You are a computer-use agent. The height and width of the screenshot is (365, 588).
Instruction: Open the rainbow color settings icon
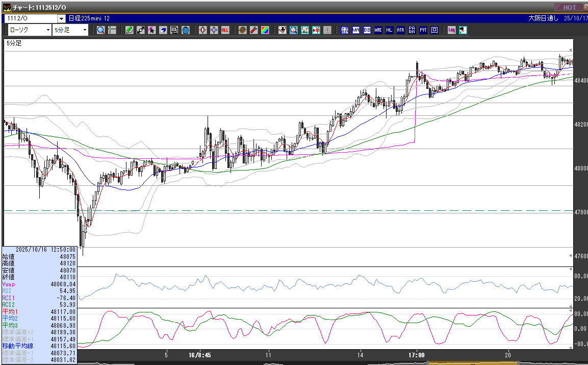click(x=265, y=30)
